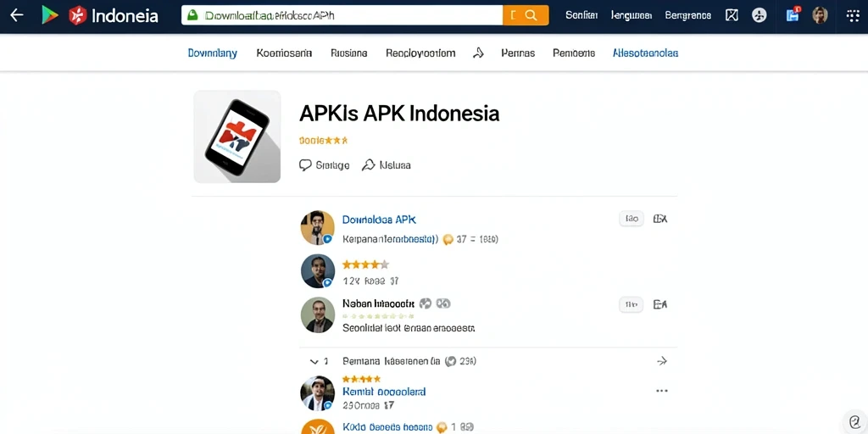Switch to the Pennas tab
This screenshot has width=868, height=434.
coord(518,53)
